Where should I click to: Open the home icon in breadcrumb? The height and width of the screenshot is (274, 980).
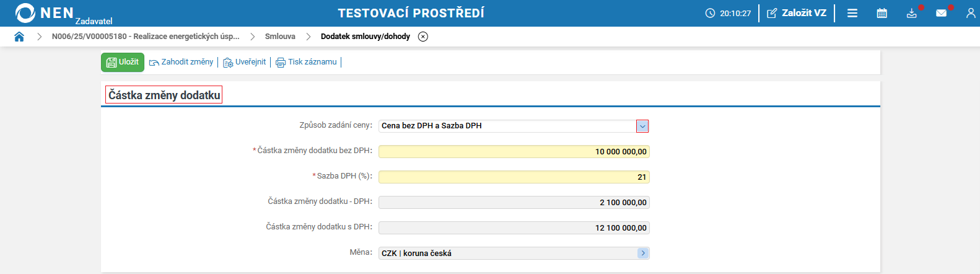(x=19, y=37)
